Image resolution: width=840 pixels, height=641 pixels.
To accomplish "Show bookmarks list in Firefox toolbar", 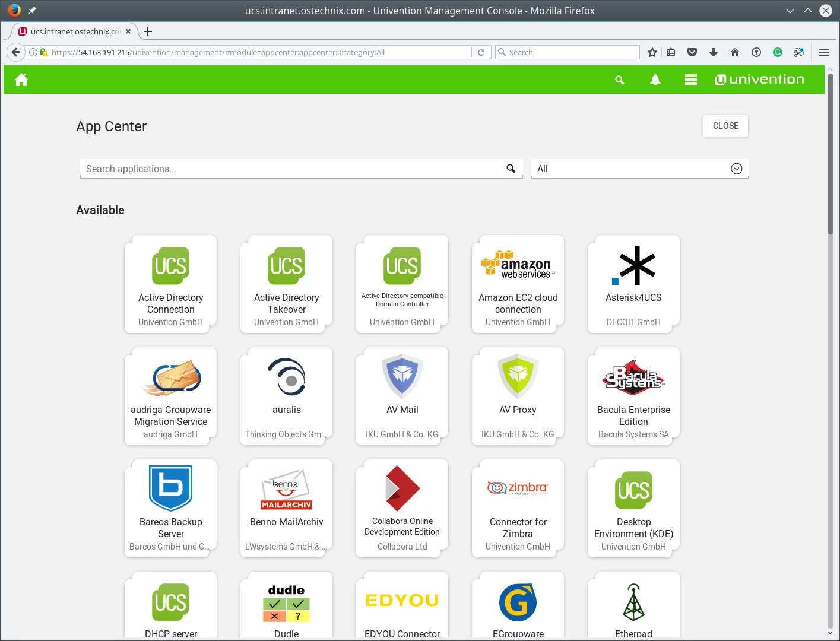I will [671, 52].
